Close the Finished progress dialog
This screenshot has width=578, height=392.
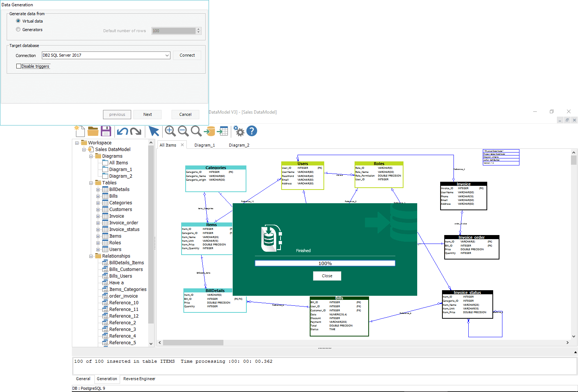click(x=327, y=276)
